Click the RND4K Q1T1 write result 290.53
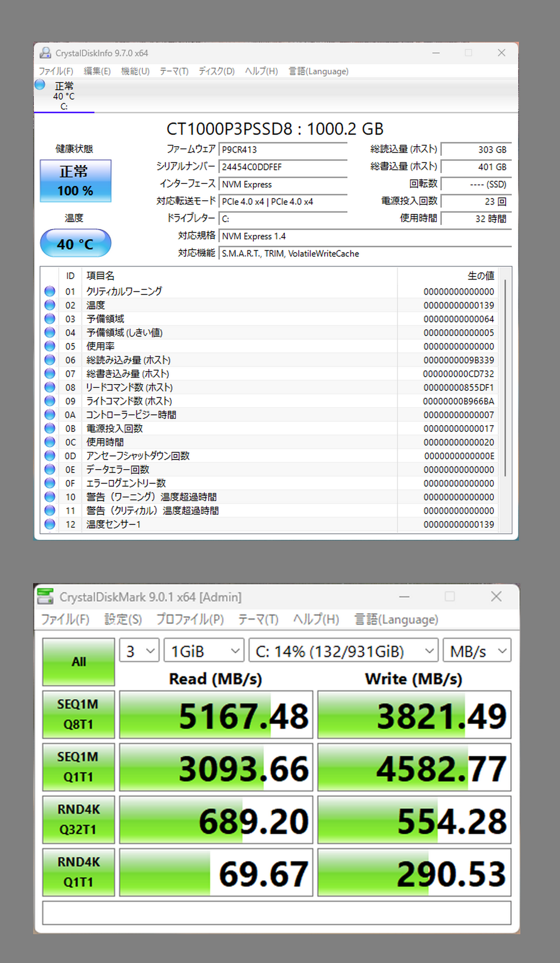The height and width of the screenshot is (963, 560). click(414, 872)
